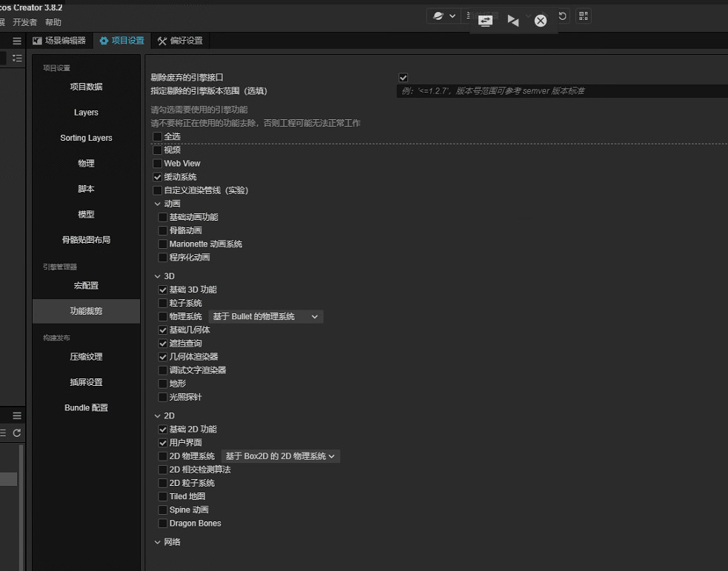Image resolution: width=728 pixels, height=571 pixels.
Task: Click the browser preview planet icon
Action: coord(438,16)
